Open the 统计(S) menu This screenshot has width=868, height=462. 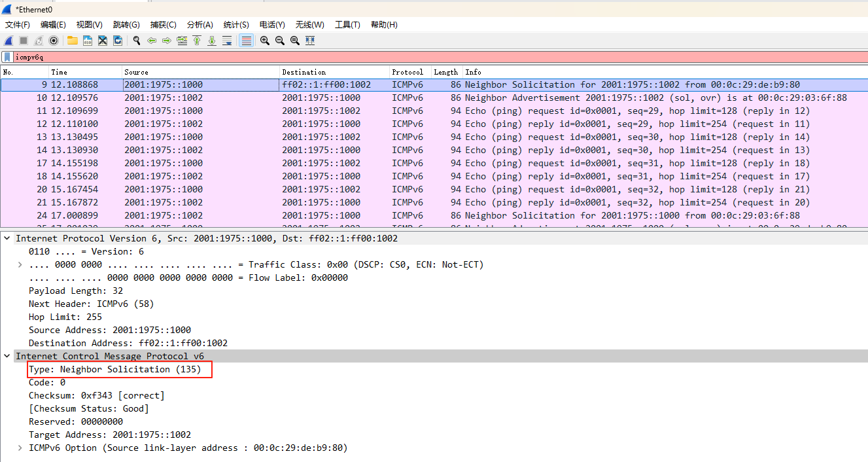236,25
